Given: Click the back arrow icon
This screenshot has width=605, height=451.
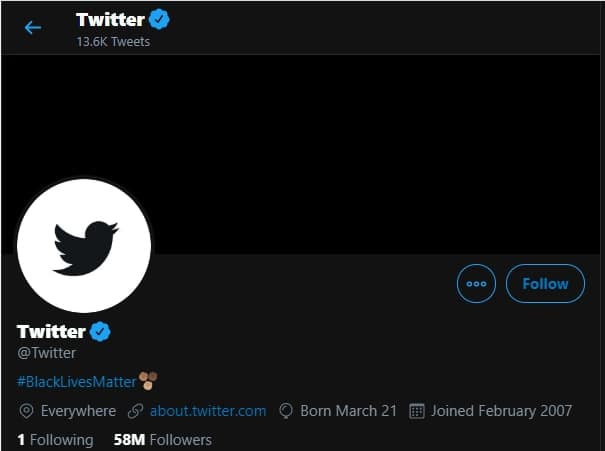Looking at the screenshot, I should [33, 28].
